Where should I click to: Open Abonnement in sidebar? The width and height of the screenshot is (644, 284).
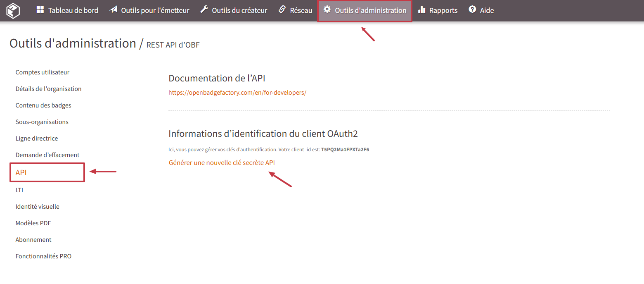pyautogui.click(x=33, y=240)
